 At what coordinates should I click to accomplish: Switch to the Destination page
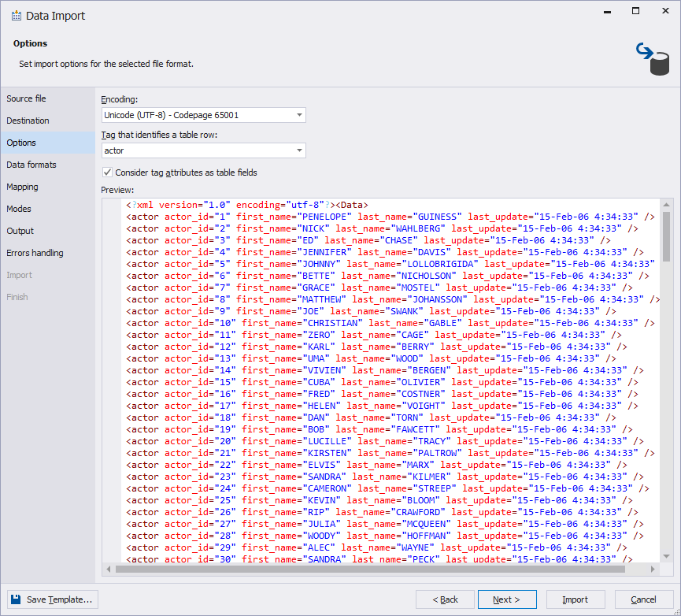pyautogui.click(x=28, y=121)
